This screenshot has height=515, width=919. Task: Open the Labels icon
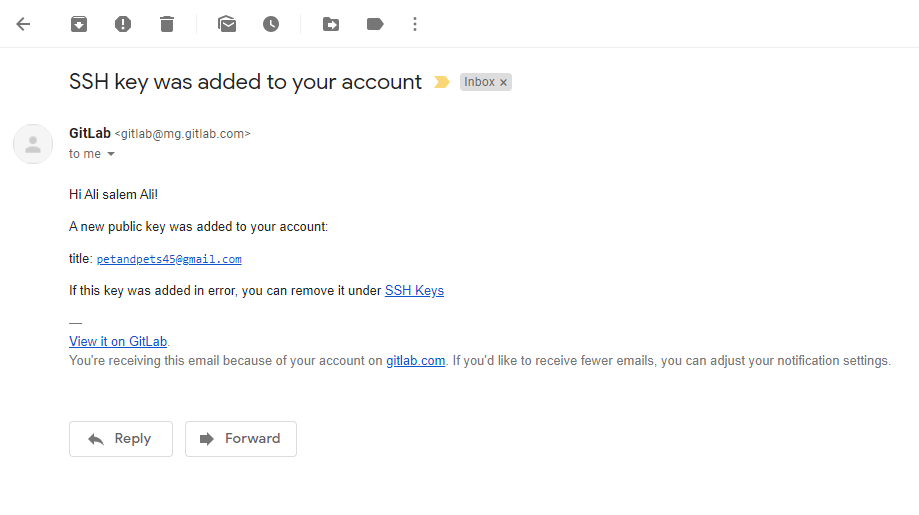coord(375,24)
